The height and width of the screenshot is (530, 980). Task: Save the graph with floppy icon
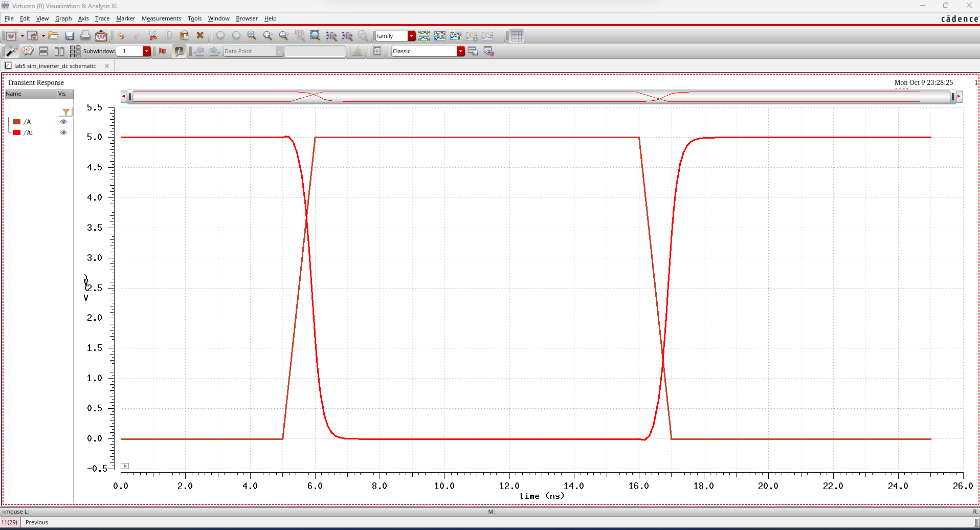(70, 36)
